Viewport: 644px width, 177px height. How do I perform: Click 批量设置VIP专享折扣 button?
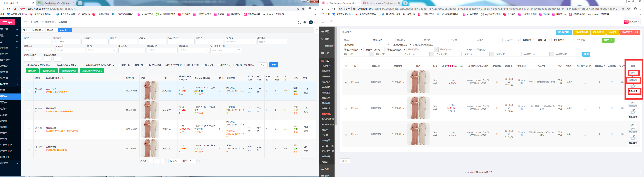pyautogui.click(x=92, y=71)
